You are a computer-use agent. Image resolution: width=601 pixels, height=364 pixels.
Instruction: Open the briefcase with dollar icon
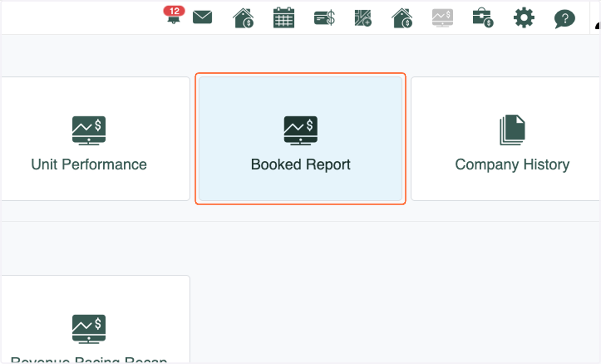pos(483,19)
